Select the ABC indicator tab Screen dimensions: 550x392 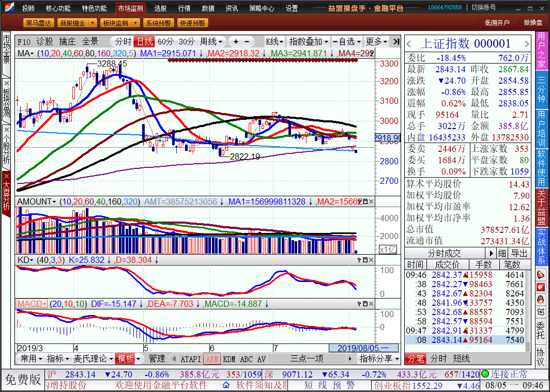tap(246, 359)
